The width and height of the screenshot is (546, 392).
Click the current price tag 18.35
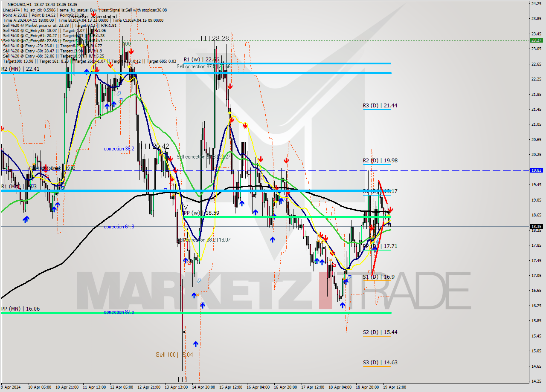tap(536, 227)
